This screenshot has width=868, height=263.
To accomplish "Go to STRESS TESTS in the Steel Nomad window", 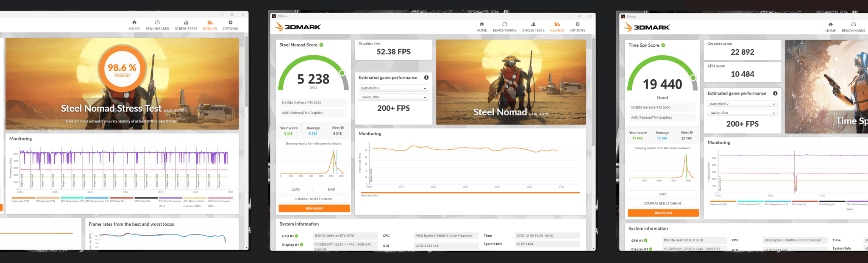I will (533, 27).
